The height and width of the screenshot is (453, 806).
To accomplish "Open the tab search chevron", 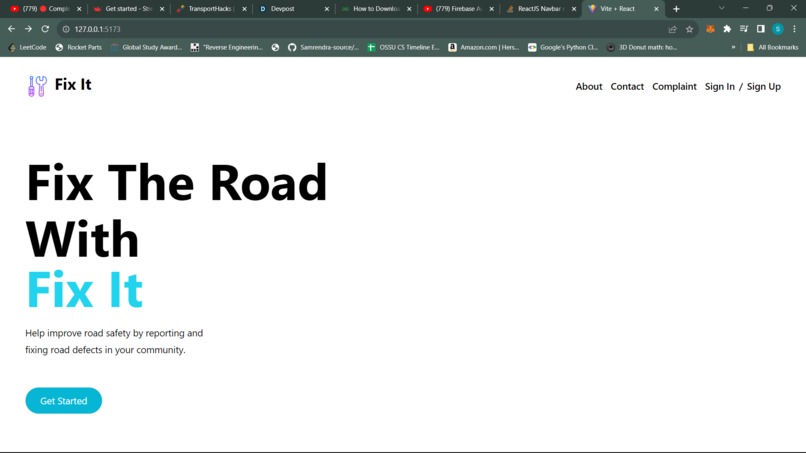I will (x=722, y=8).
